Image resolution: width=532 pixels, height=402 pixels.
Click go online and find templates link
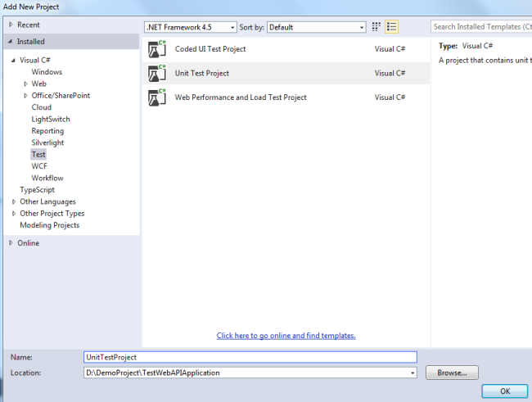click(286, 336)
